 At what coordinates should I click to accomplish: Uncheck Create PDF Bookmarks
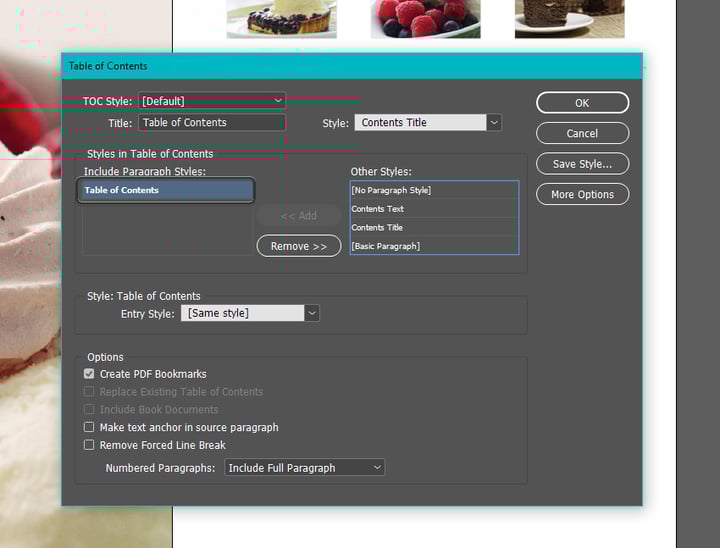89,374
